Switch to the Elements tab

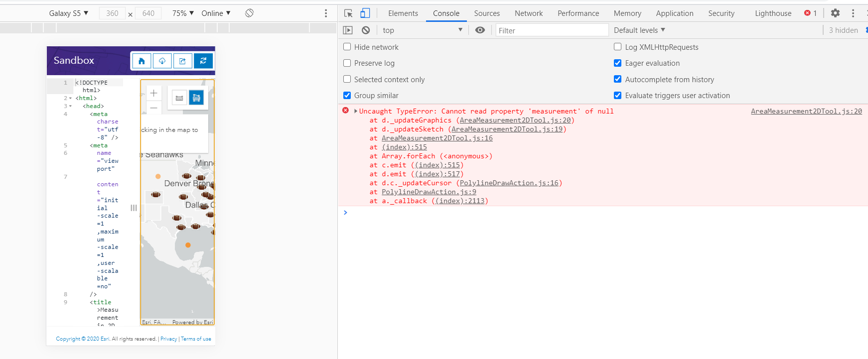click(x=403, y=13)
